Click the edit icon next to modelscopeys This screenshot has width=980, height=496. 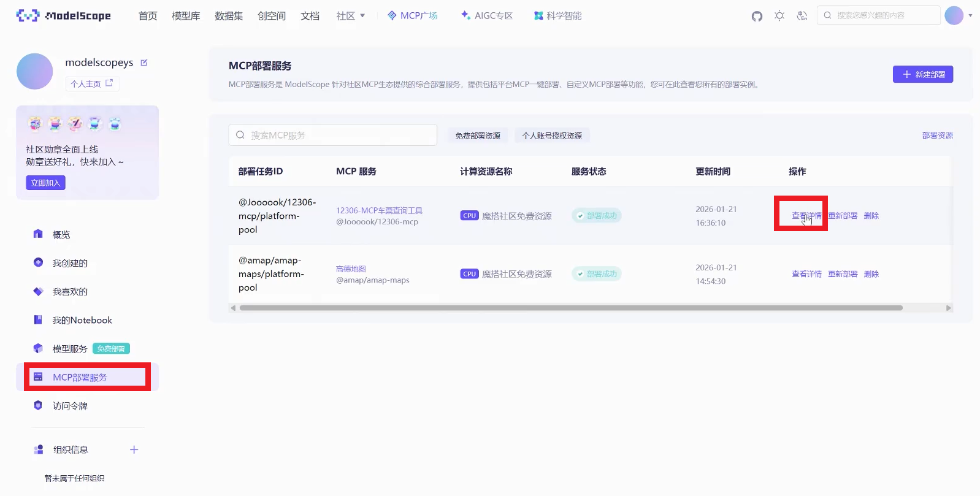pyautogui.click(x=144, y=63)
